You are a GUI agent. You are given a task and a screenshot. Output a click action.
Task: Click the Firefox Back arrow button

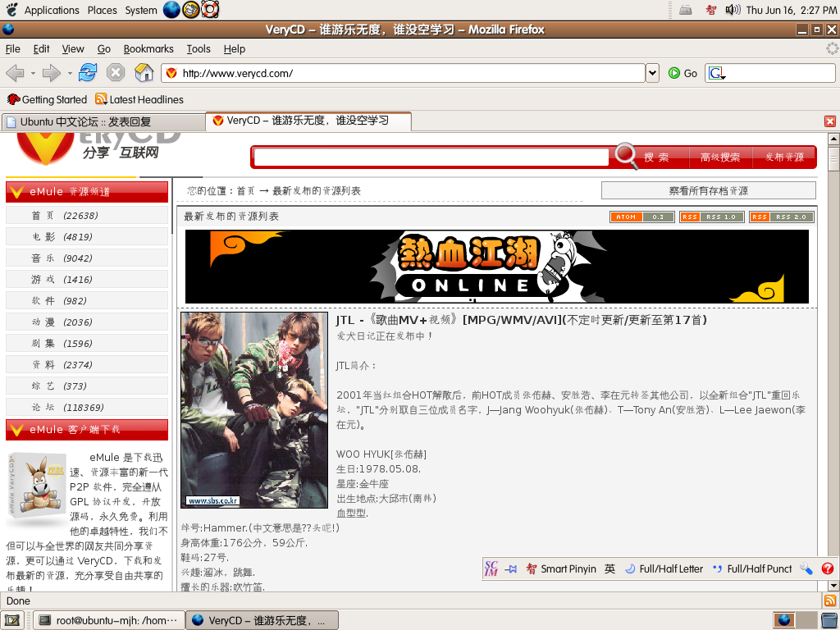15,72
